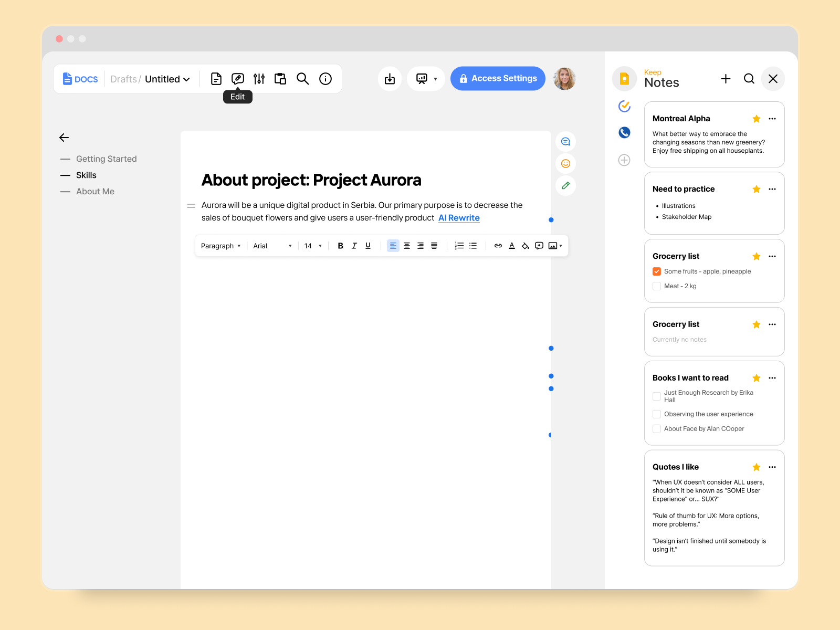Open About Me in the outline
Viewport: 840px width, 630px height.
tap(95, 191)
